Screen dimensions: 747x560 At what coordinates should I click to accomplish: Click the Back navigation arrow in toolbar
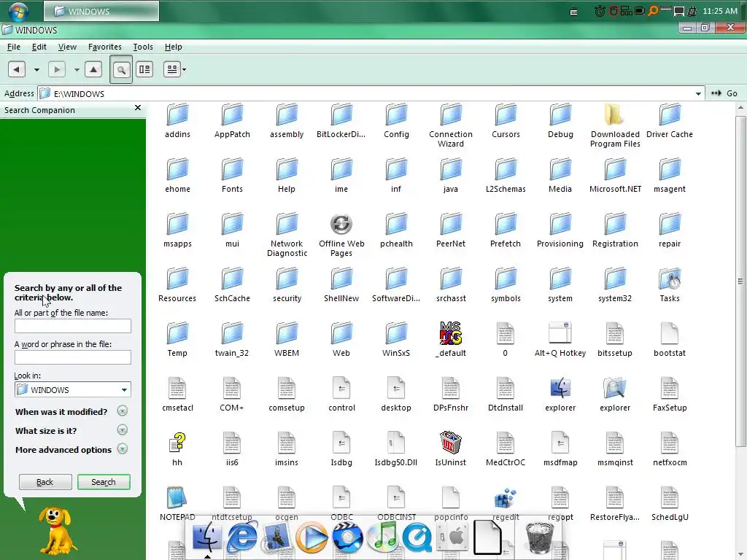pos(16,69)
